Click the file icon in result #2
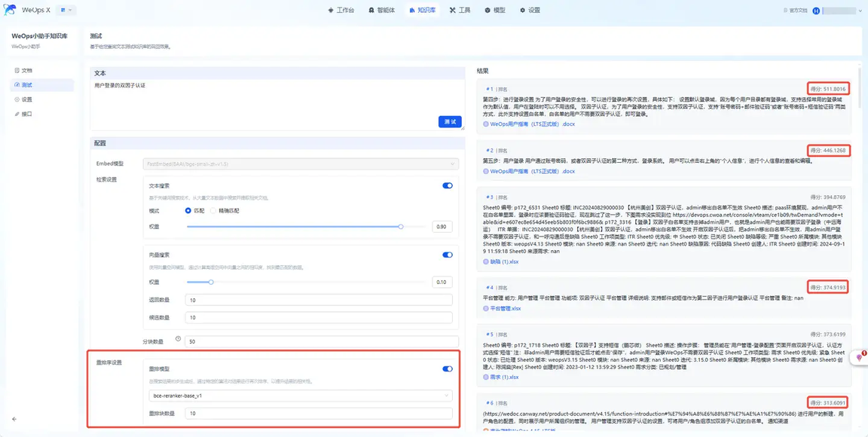868x437 pixels. (x=486, y=171)
